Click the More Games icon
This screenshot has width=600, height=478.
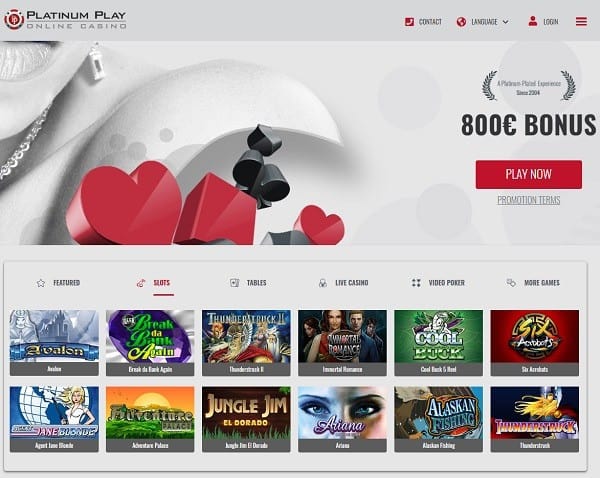(x=511, y=283)
